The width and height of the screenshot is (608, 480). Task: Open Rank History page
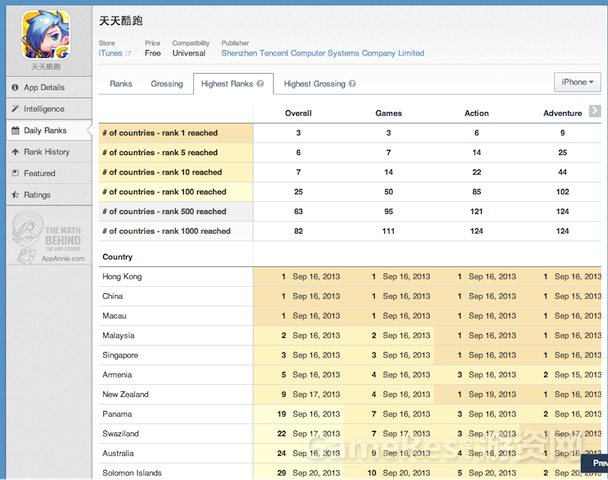49,152
